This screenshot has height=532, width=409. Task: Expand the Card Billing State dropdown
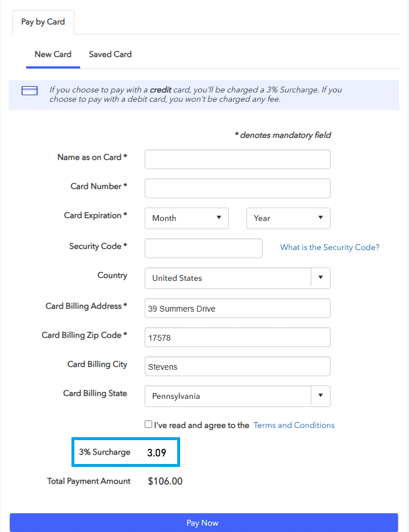coord(320,396)
